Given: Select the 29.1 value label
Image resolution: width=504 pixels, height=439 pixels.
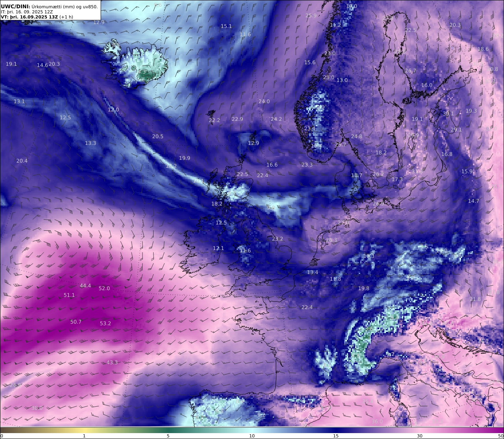Looking at the screenshot, I should [x=456, y=130].
